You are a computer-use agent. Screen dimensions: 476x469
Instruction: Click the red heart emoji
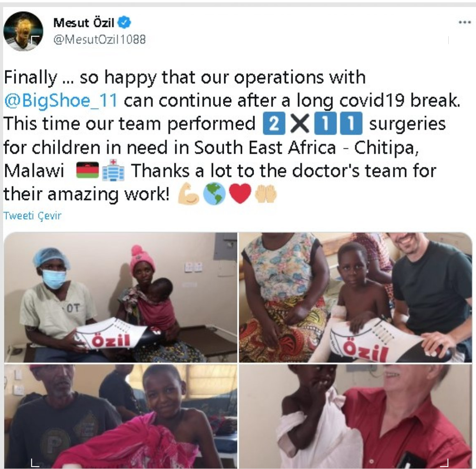click(x=240, y=194)
